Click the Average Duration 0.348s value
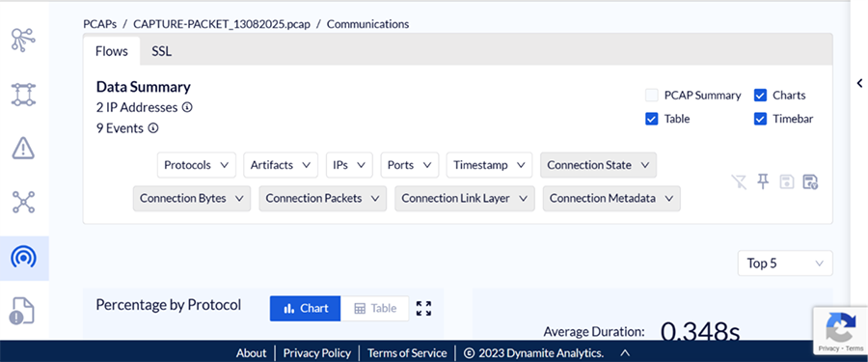Viewport: 868px width, 362px height. (700, 332)
